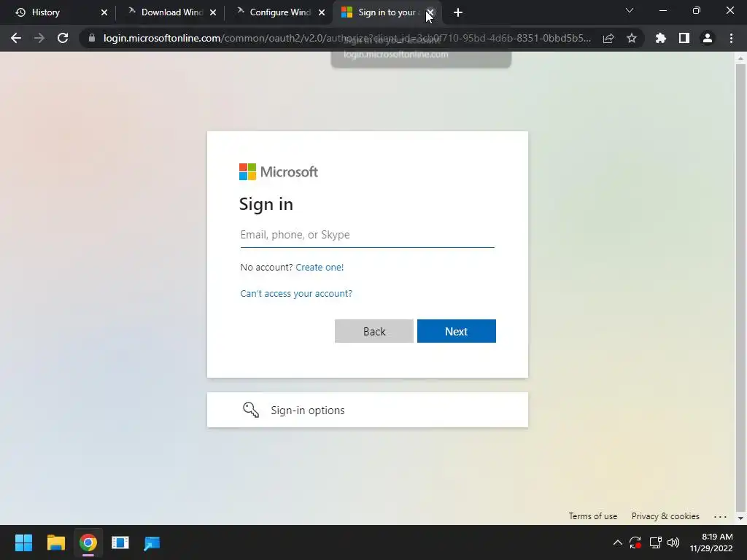Click the Sign-in options key icon
Screen dimensions: 747x560
coord(251,410)
